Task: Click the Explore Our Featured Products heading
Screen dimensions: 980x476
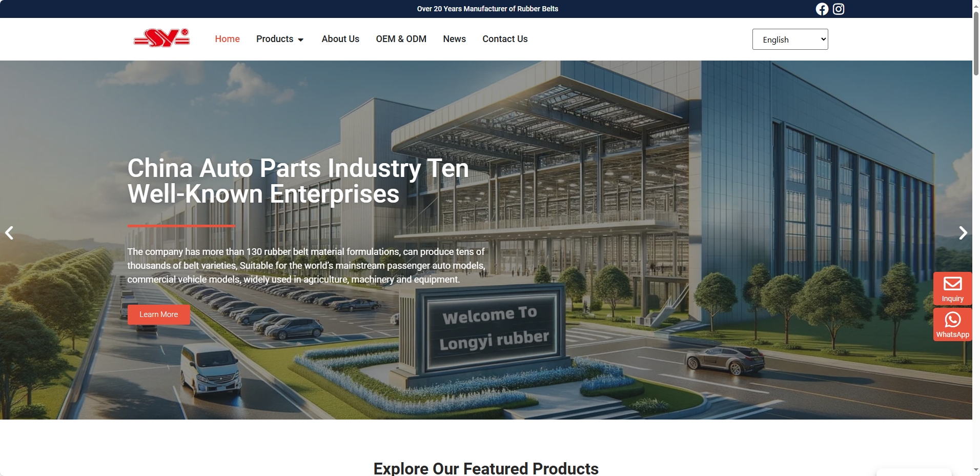Action: pyautogui.click(x=485, y=468)
